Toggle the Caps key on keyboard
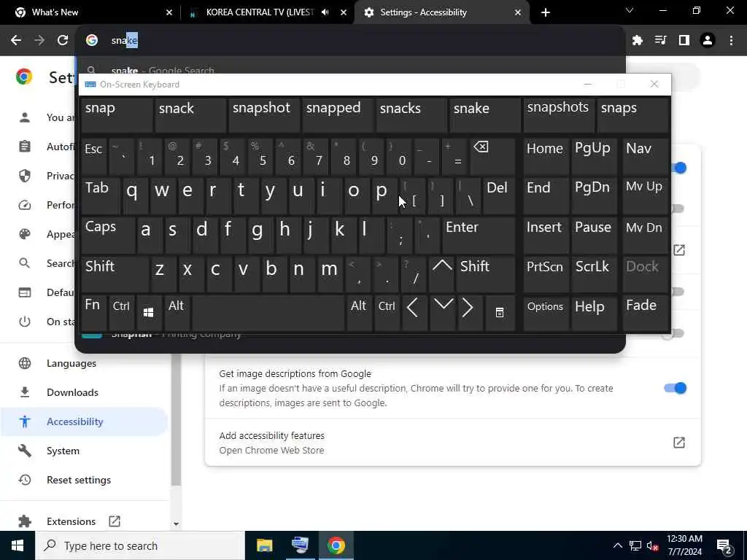Viewport: 747px width, 560px height. point(108,236)
